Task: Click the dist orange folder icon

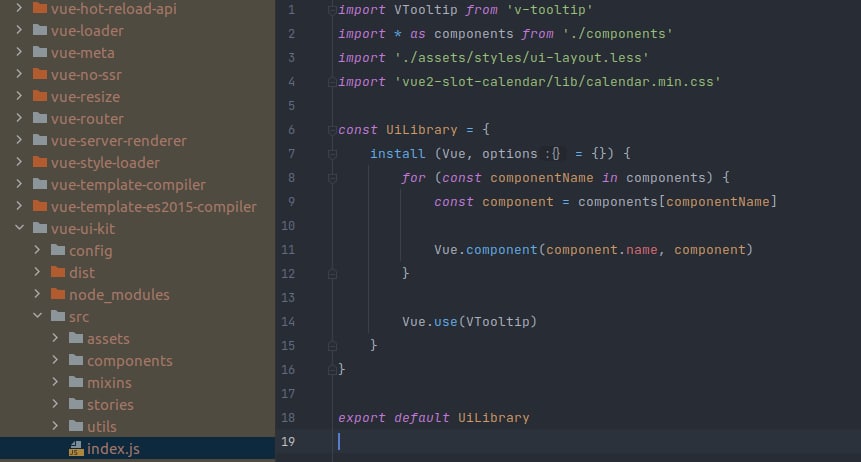Action: point(58,271)
